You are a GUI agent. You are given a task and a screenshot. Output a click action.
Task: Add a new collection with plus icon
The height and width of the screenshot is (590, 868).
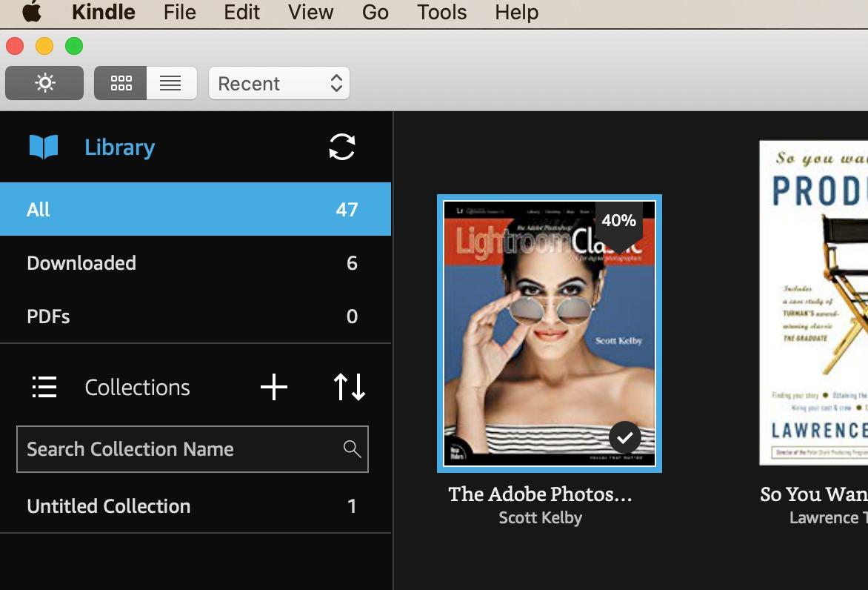274,387
